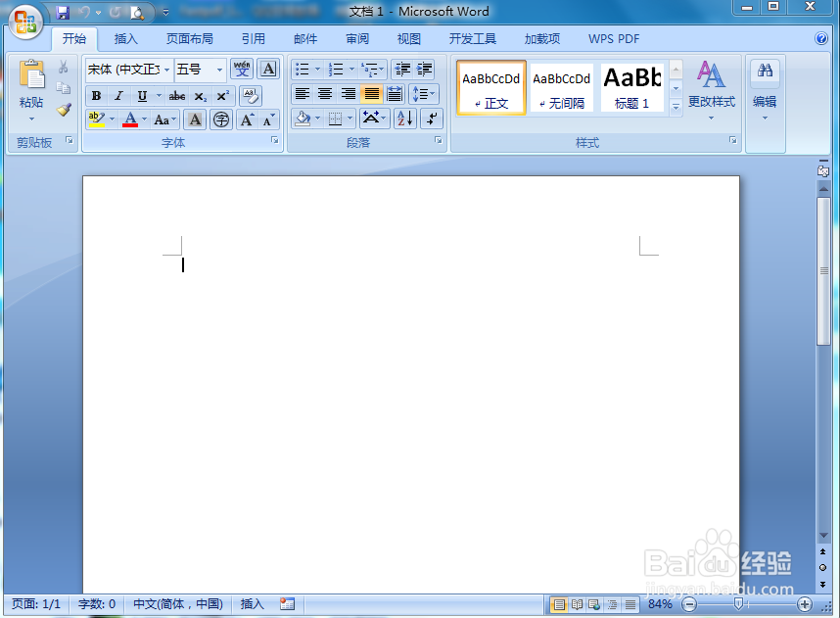The width and height of the screenshot is (840, 618).
Task: Shrink font size with small A
Action: point(268,119)
